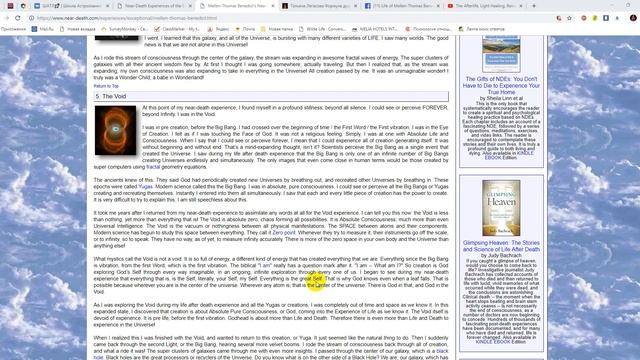
Task: Open the Yugas hyperlink
Action: pyautogui.click(x=145, y=187)
